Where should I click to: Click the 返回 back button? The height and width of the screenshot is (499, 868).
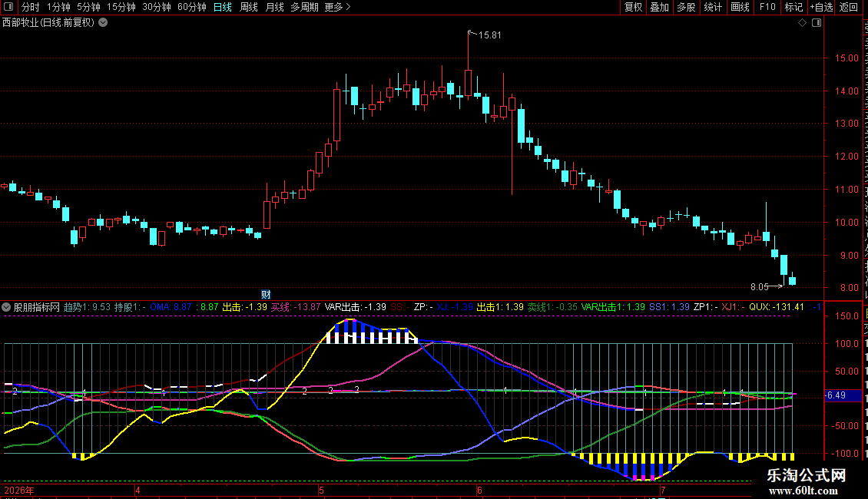click(x=848, y=7)
